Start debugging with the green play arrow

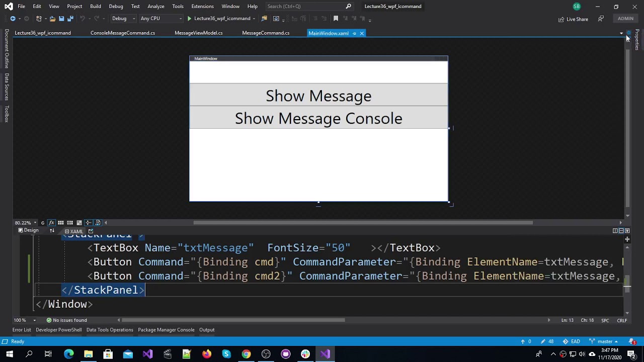190,19
